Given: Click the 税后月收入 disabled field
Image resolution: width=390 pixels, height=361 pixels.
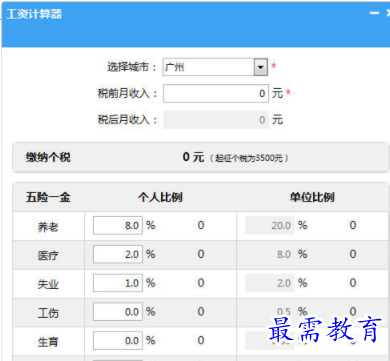Looking at the screenshot, I should tap(216, 120).
